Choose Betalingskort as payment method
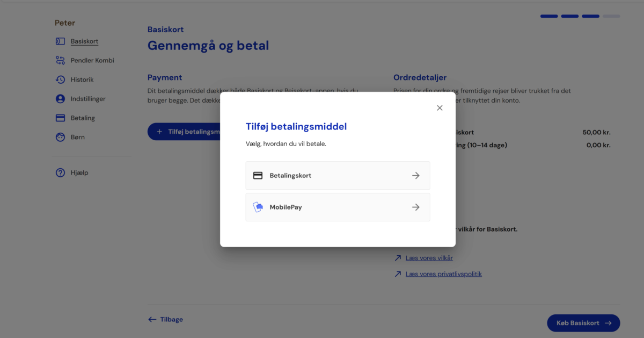This screenshot has height=338, width=644. pyautogui.click(x=338, y=175)
